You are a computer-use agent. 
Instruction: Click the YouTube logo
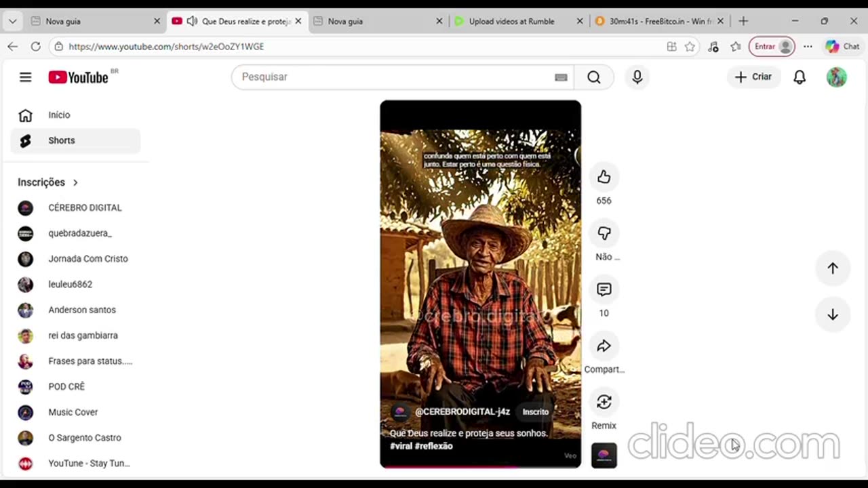click(79, 77)
